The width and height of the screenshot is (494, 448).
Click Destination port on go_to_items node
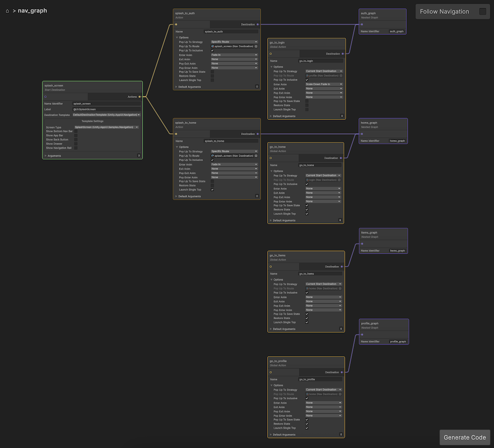342,267
